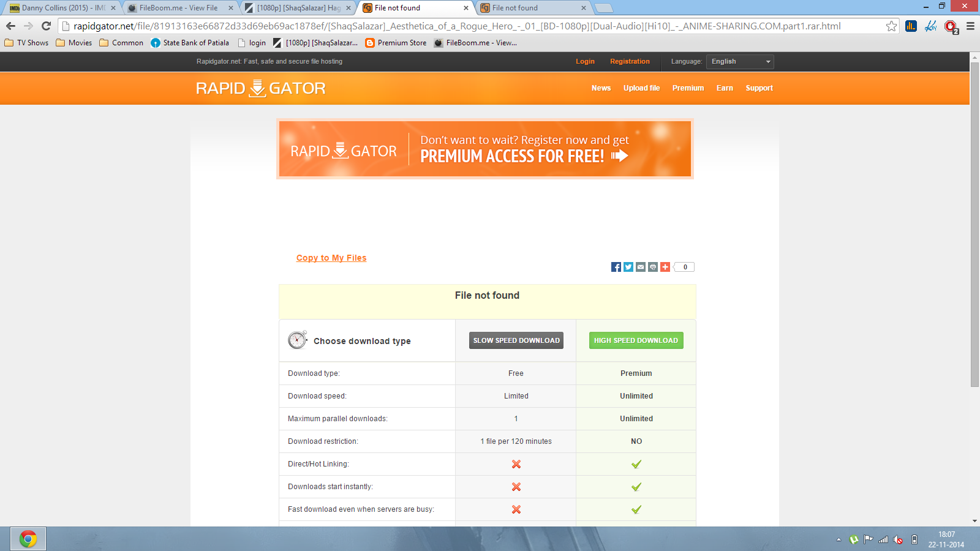Click the Premium Access for Free banner

(x=485, y=149)
